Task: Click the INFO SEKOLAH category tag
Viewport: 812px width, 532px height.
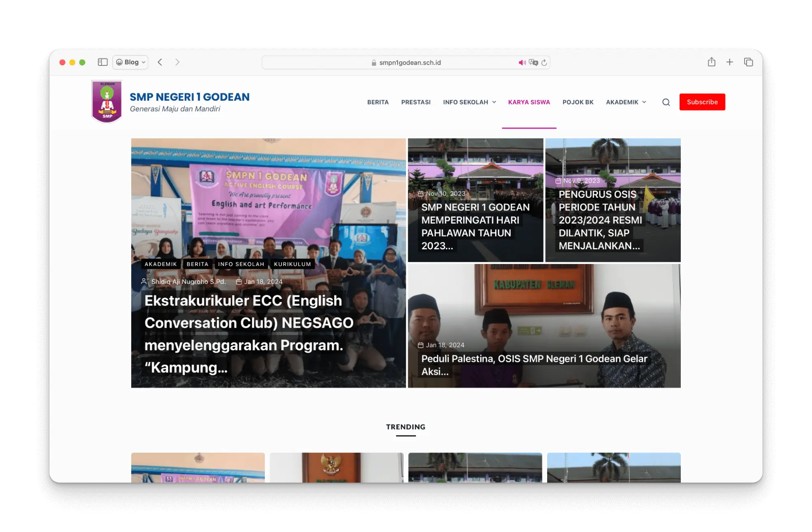Action: pos(241,264)
